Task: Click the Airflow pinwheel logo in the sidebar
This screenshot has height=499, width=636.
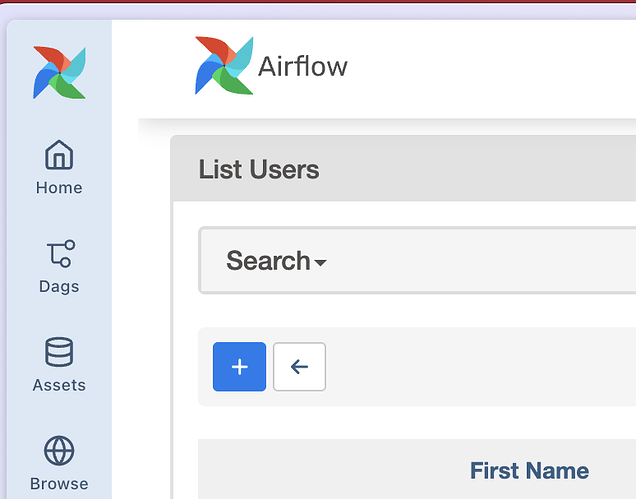Action: tap(59, 72)
